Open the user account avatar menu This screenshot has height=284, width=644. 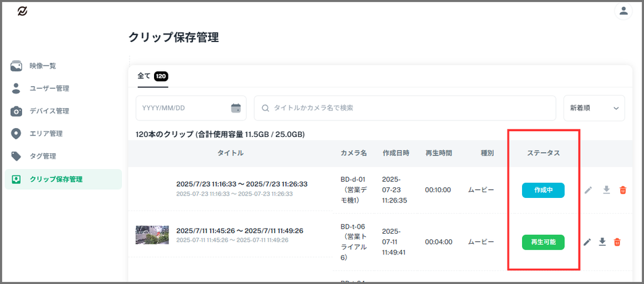pos(623,11)
